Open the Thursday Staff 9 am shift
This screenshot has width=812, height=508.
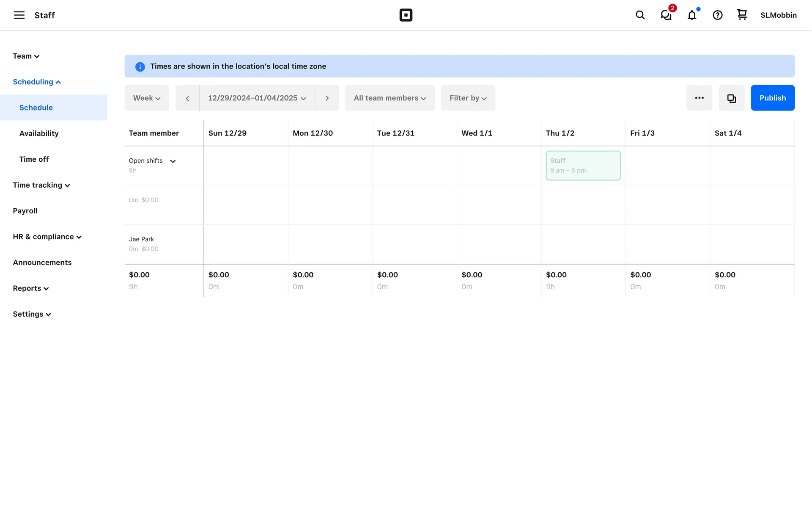tap(583, 166)
